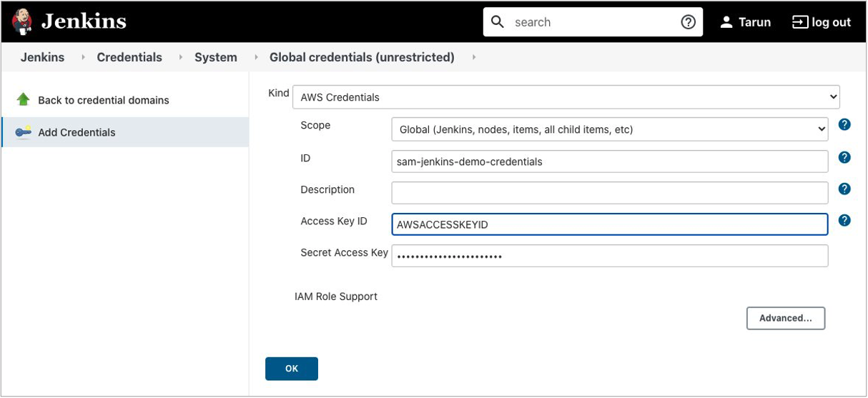Go to Credentials breadcrumb item
This screenshot has width=868, height=398.
pos(129,57)
